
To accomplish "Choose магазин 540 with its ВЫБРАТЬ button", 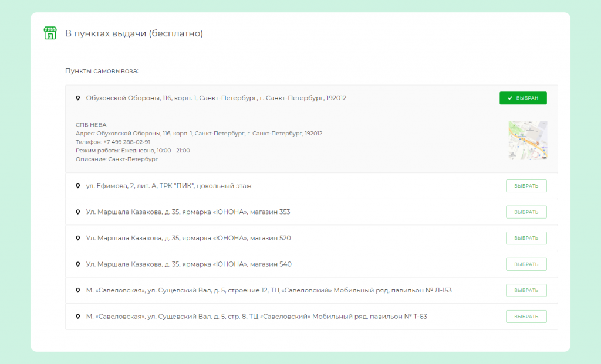I will pyautogui.click(x=526, y=264).
